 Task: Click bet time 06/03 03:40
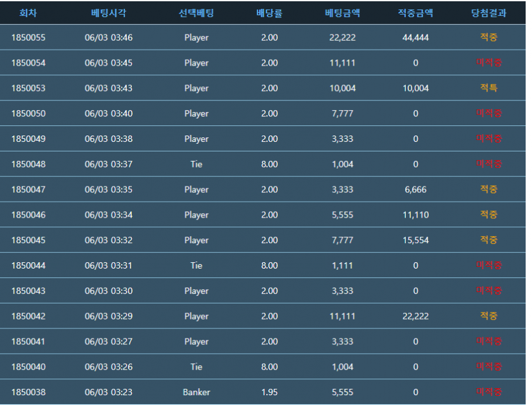[108, 113]
